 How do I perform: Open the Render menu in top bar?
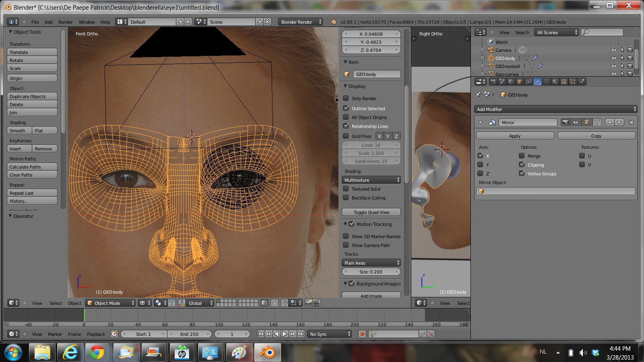coord(65,22)
